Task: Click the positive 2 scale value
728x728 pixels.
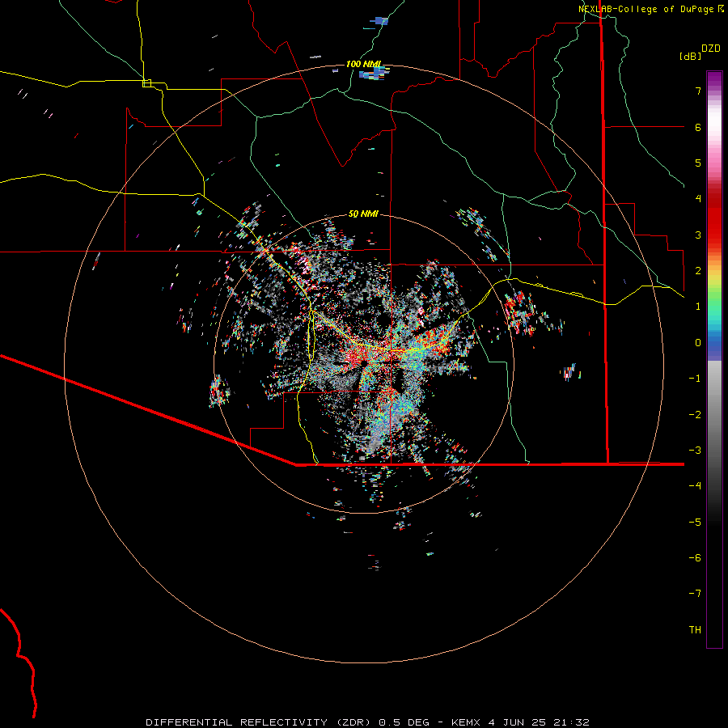Action: tap(698, 271)
